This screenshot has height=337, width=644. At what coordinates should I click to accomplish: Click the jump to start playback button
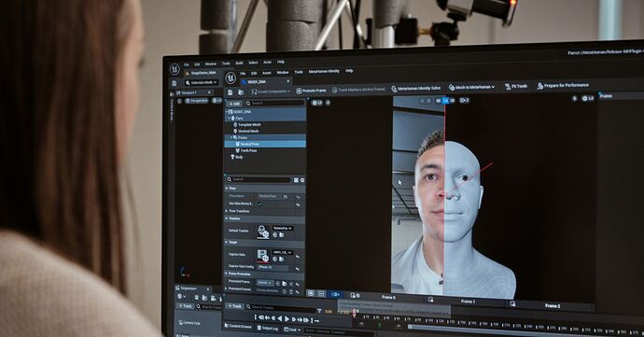click(x=260, y=317)
